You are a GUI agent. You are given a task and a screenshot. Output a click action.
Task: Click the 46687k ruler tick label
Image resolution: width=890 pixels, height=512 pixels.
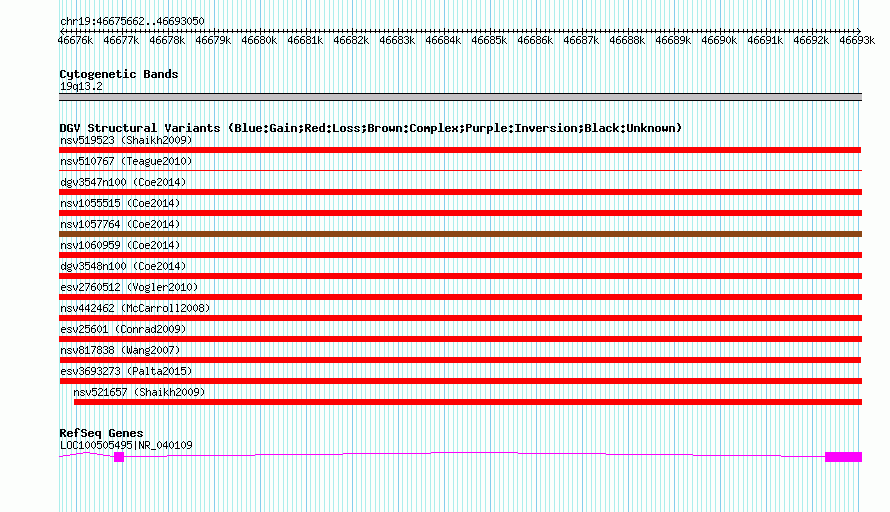click(581, 41)
